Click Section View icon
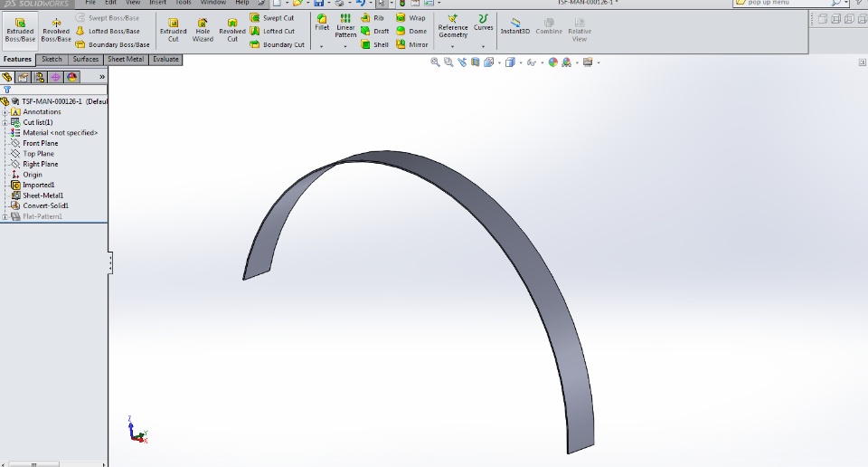868x467 pixels. click(x=475, y=62)
